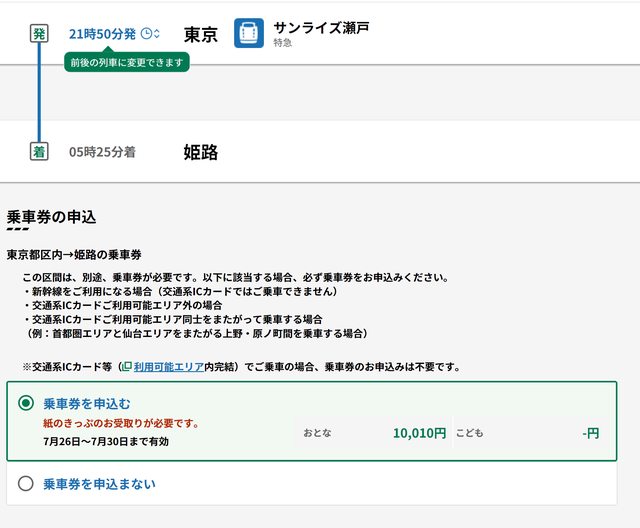Click the サンライズ瀬戸 train name
Image resolution: width=640 pixels, height=528 pixels.
pyautogui.click(x=321, y=27)
